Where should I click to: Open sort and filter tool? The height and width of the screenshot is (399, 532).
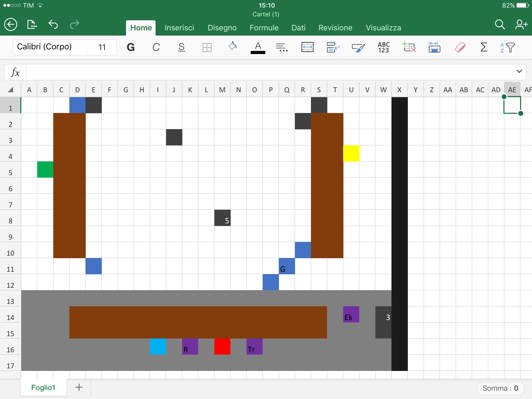coord(508,47)
